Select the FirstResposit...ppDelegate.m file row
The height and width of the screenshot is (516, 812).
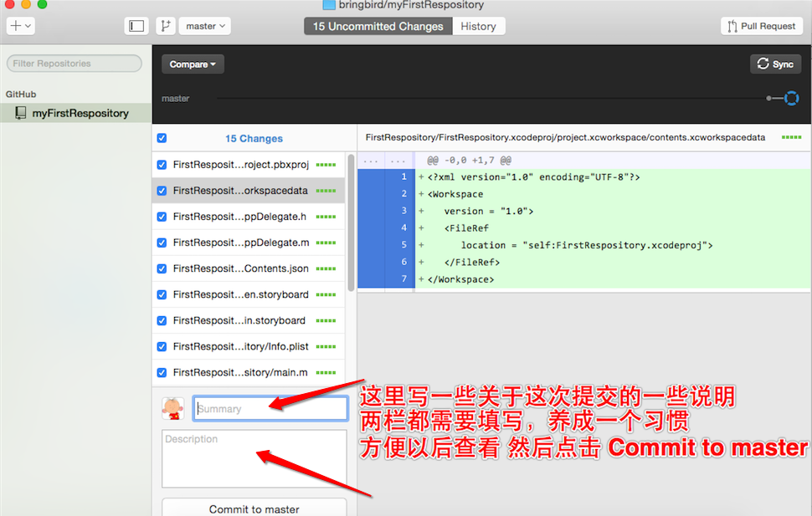(249, 243)
